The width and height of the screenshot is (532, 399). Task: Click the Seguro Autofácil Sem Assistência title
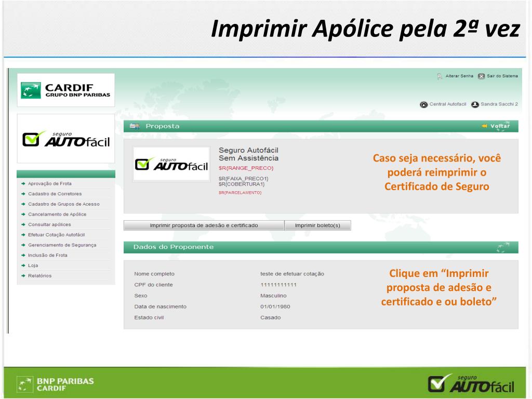[249, 154]
